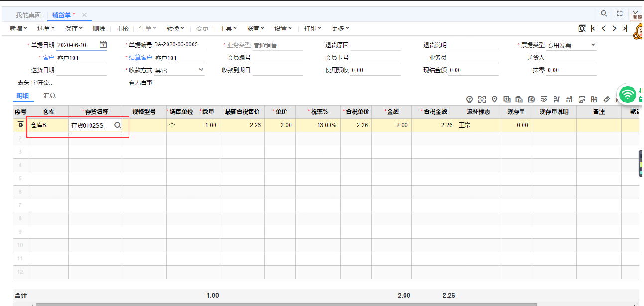
Task: Click the location pin icon above the grid
Action: (x=494, y=99)
